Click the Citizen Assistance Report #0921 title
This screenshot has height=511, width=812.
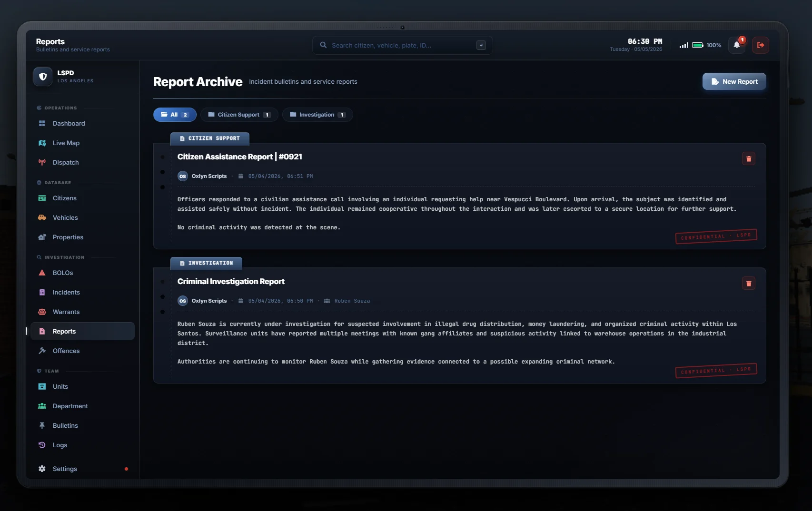240,157
